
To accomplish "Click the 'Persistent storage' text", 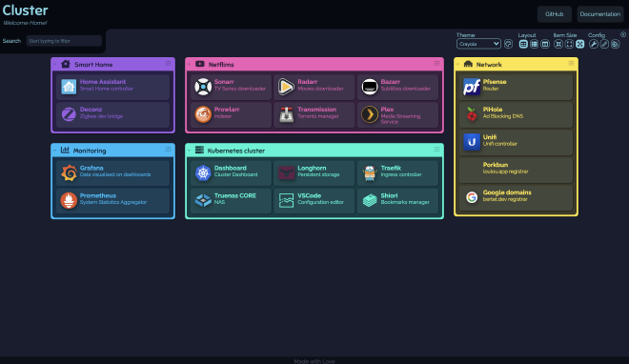I will [318, 174].
